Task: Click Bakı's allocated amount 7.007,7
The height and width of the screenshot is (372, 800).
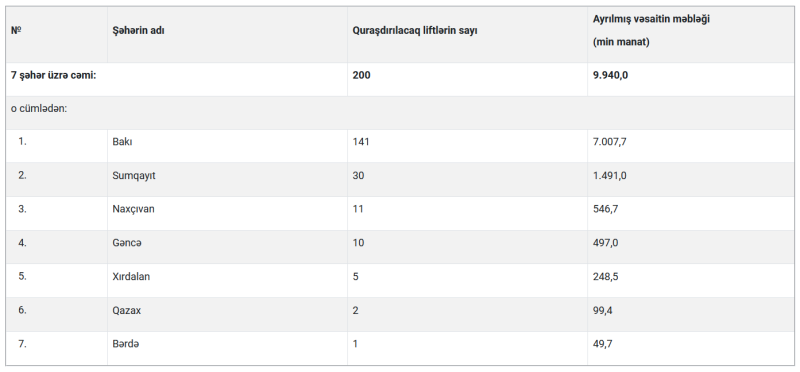Action: pyautogui.click(x=609, y=142)
